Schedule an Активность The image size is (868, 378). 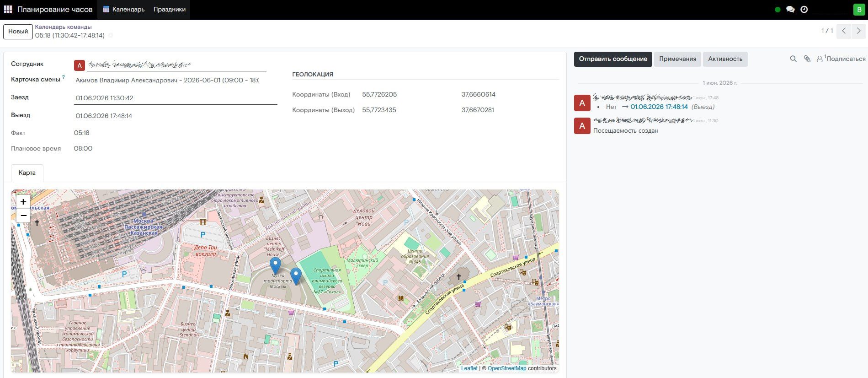pyautogui.click(x=725, y=59)
